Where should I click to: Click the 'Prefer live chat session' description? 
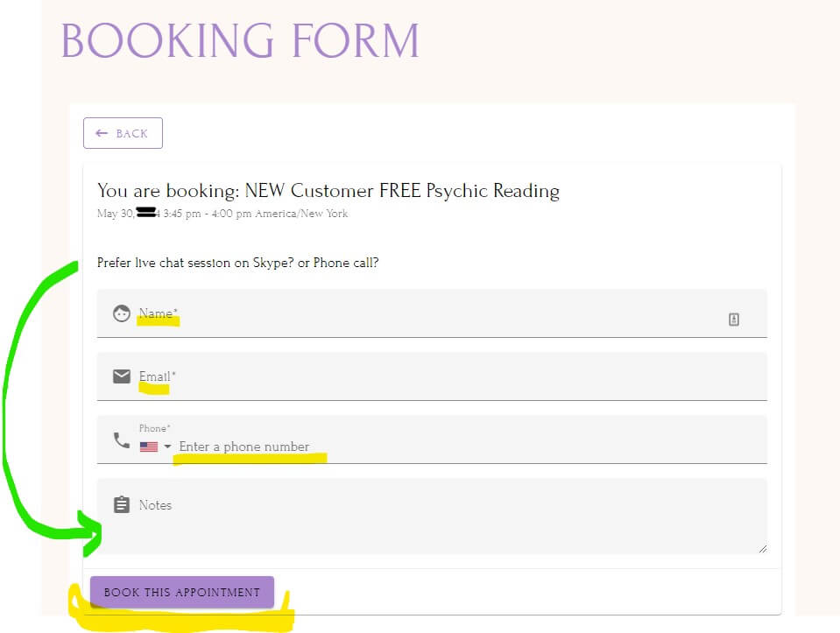click(237, 263)
